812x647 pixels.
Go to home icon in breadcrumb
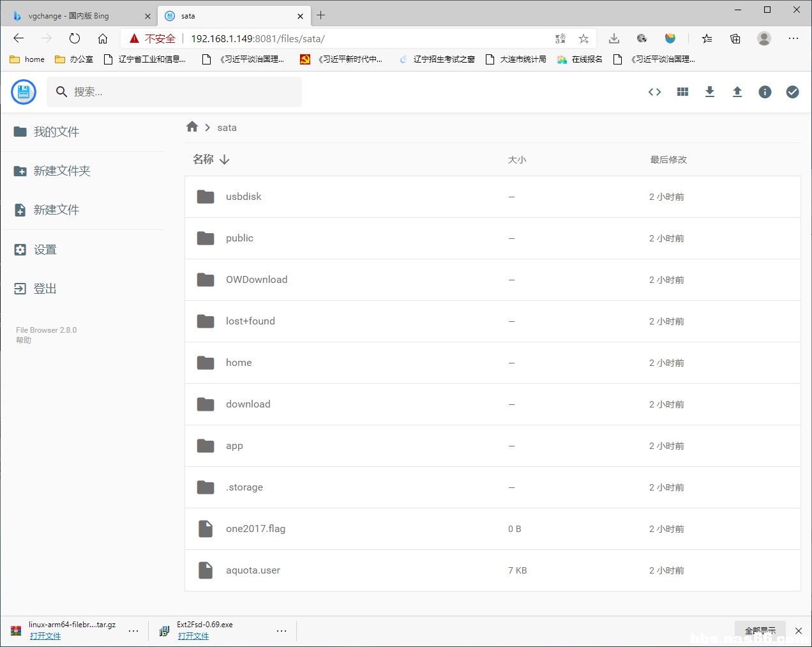192,127
